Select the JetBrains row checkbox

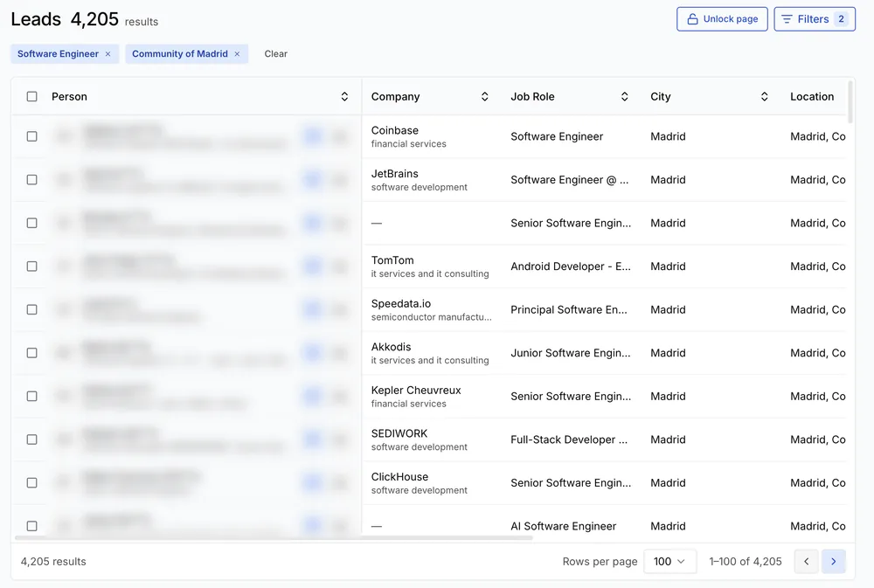click(31, 179)
